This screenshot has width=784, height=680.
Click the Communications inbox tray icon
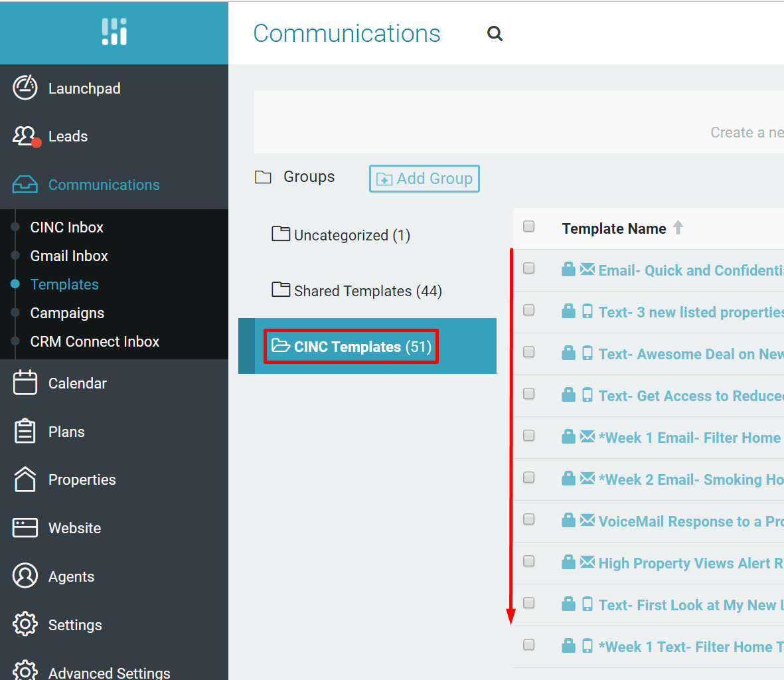click(25, 184)
